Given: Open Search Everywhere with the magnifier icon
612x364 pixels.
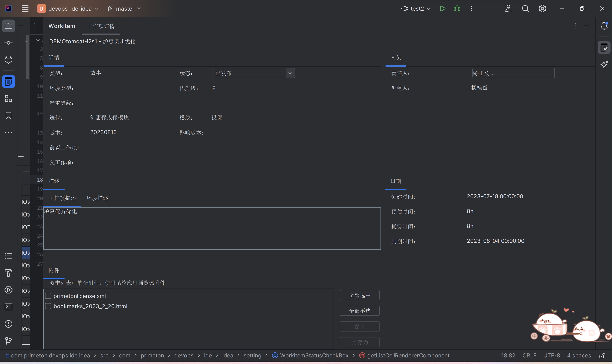Looking at the screenshot, I should [x=525, y=8].
